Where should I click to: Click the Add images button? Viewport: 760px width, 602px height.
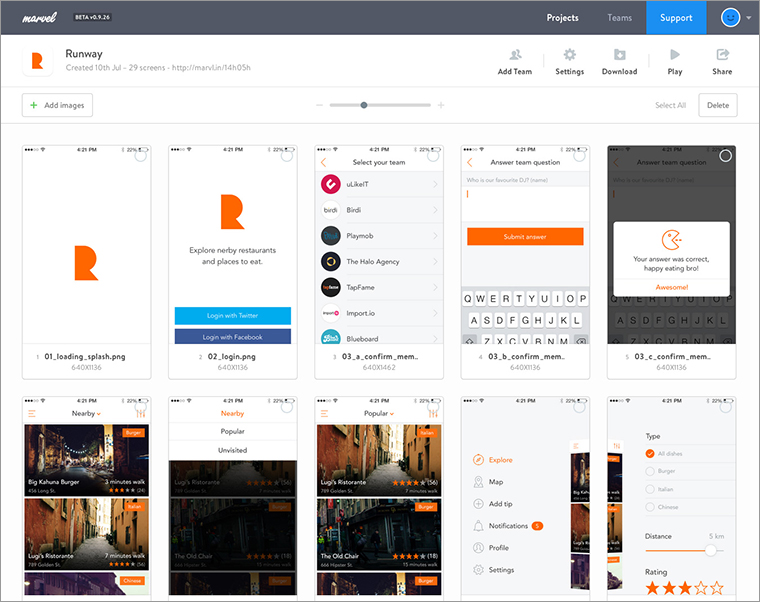57,105
